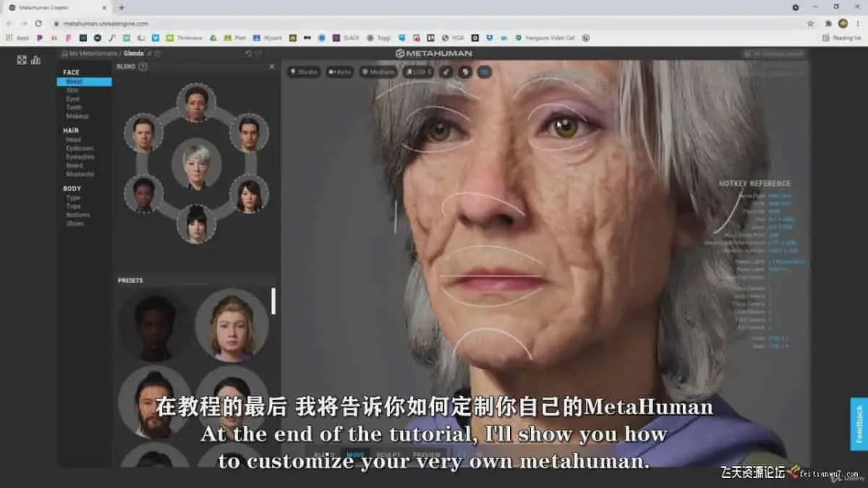Select Skin under Face category
Screen dimensions: 868x488
tap(72, 90)
